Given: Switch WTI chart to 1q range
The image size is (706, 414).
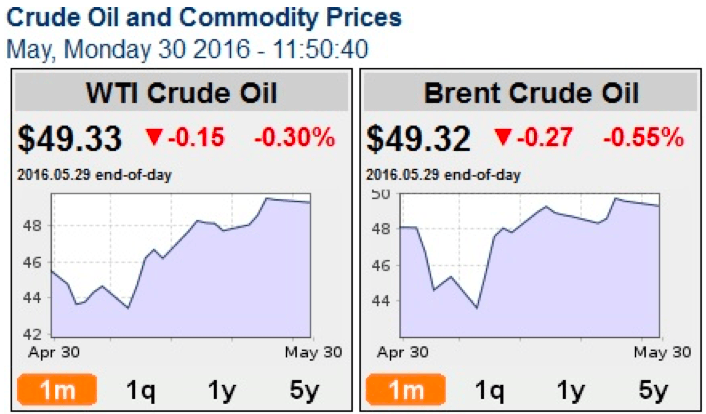Looking at the screenshot, I should pos(139,390).
